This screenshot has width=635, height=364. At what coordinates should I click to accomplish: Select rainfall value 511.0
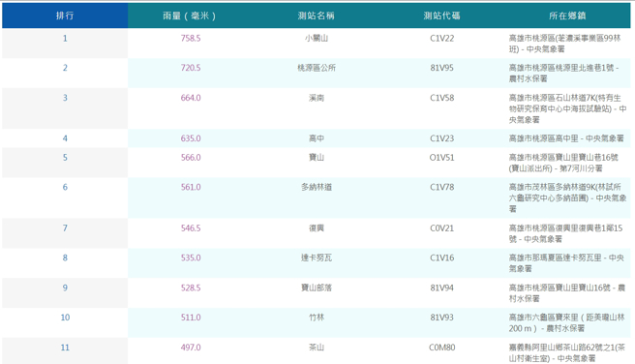point(191,317)
